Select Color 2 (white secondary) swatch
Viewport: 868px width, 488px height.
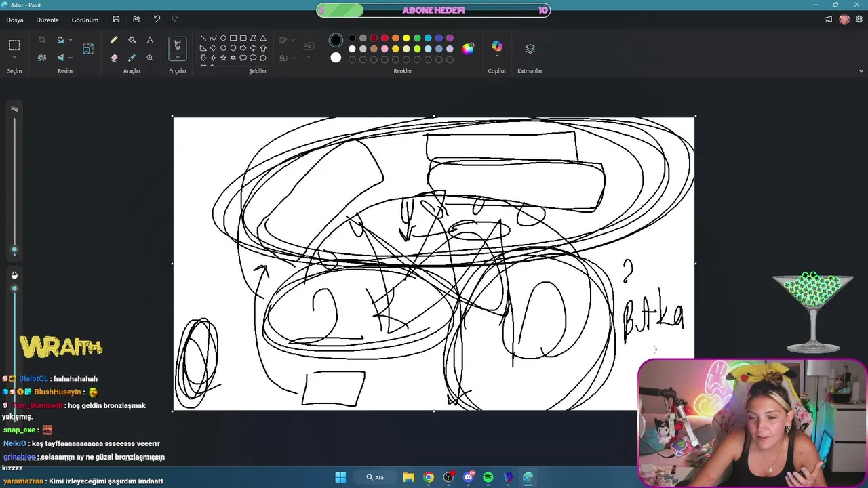tap(336, 58)
